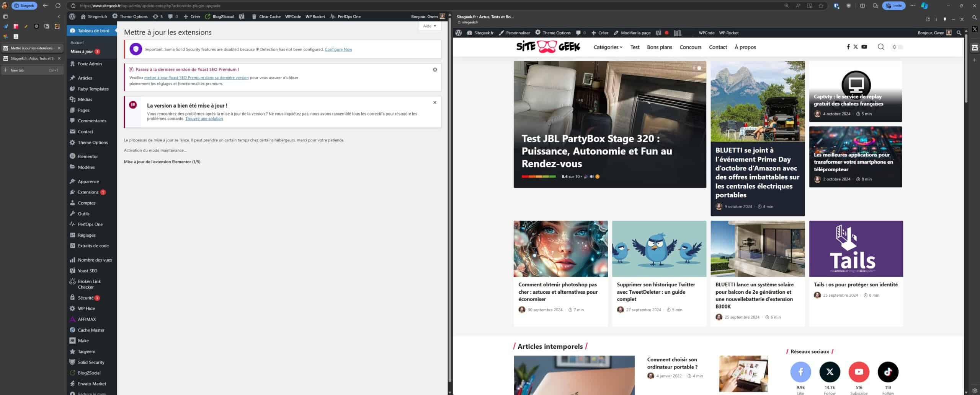This screenshot has width=980, height=395.
Task: Expand the Aide help dropdown
Action: (x=430, y=26)
